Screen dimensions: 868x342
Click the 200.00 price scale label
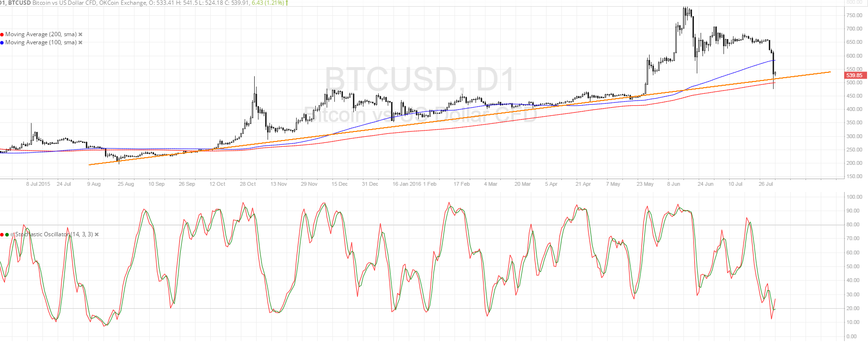pos(854,163)
